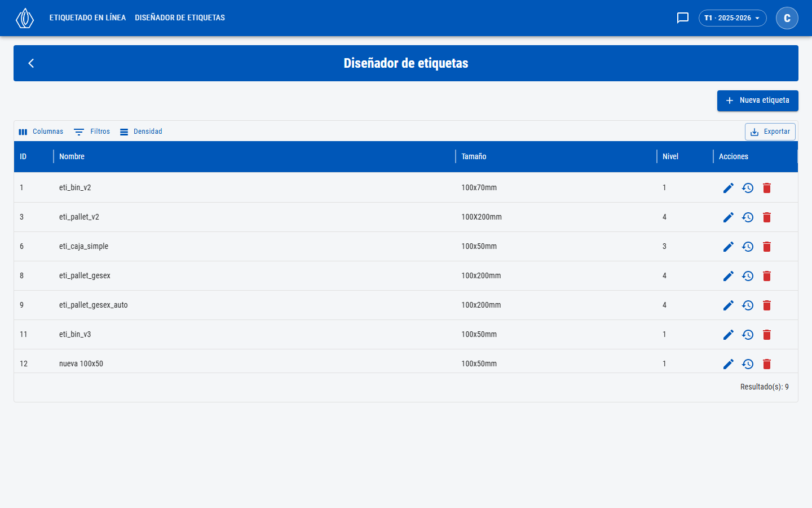View history of eti_pallet_gesex
The width and height of the screenshot is (812, 508).
(x=748, y=276)
